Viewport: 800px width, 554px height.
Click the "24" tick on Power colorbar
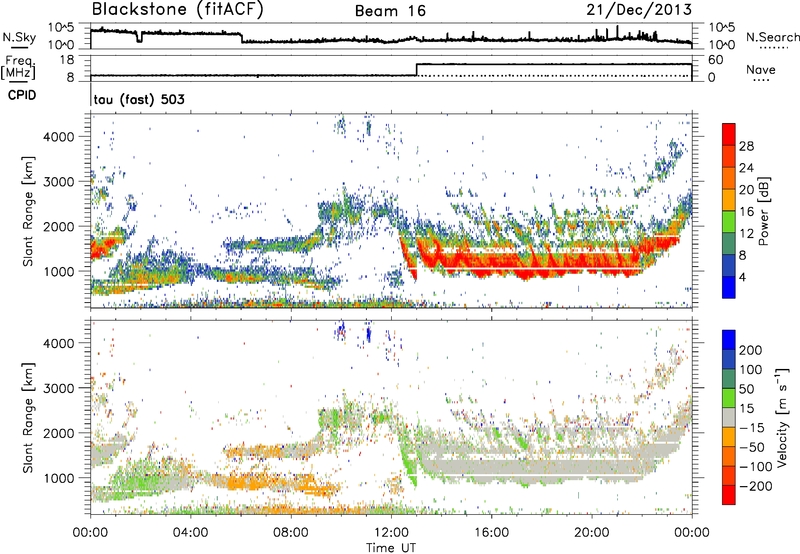[x=746, y=168]
